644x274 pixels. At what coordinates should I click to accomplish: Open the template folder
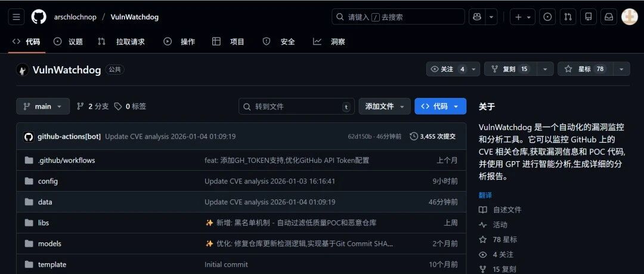tap(52, 264)
